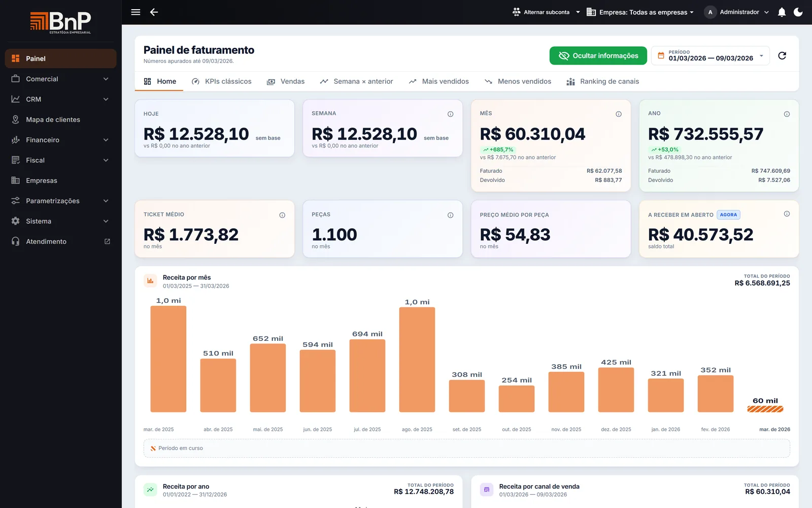
Task: Expand Administrador user menu
Action: [x=737, y=12]
